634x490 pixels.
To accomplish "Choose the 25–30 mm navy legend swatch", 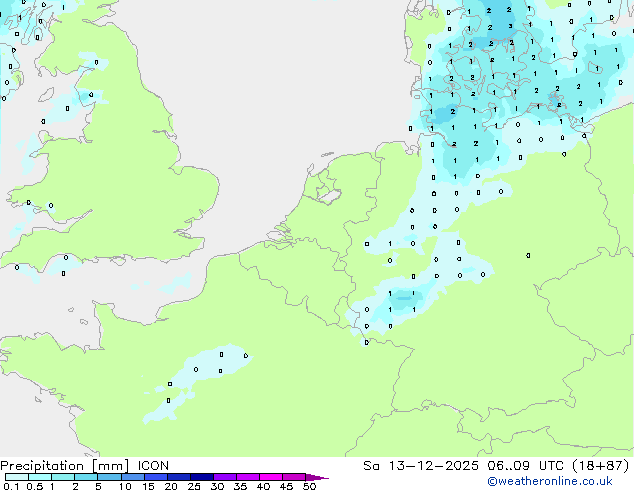I will (x=202, y=477).
